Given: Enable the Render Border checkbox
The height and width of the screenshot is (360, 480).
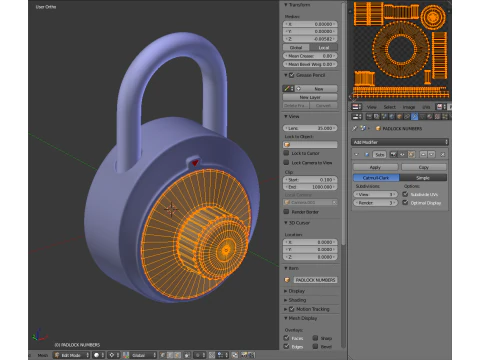Looking at the screenshot, I should [286, 212].
